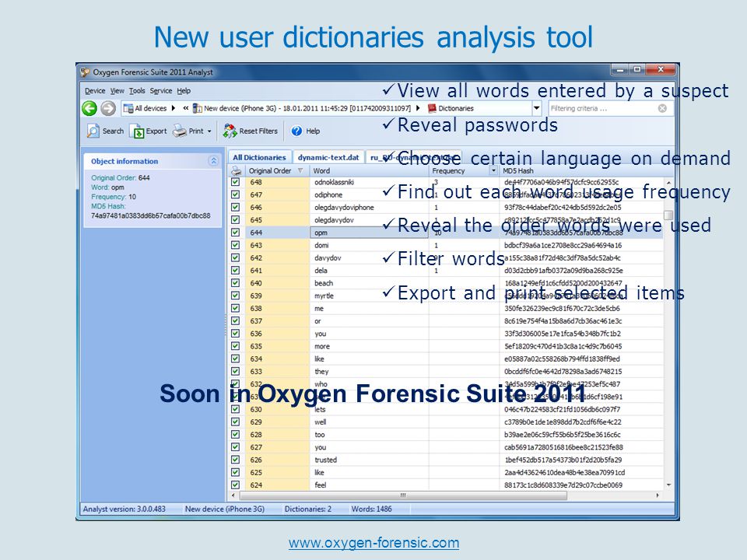Toggle the checkbox for row 624

[x=235, y=485]
